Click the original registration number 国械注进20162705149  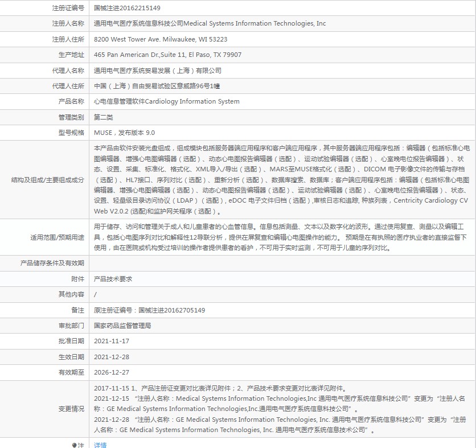tap(149, 310)
